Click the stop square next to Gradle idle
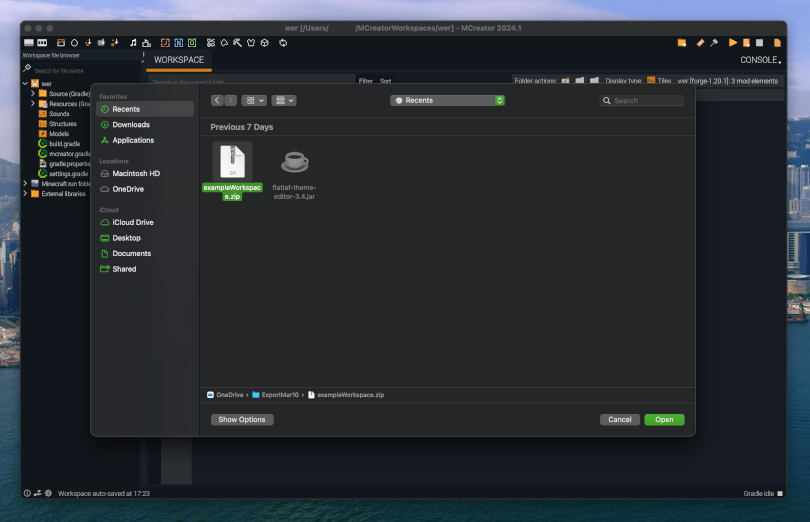This screenshot has height=522, width=810. [780, 494]
